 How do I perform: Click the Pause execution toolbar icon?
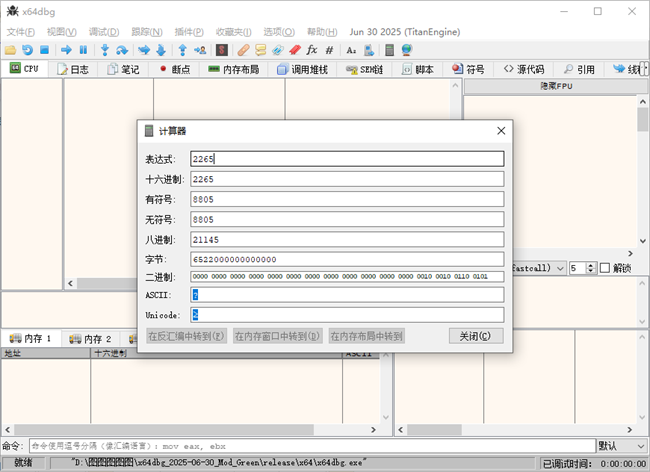tap(84, 49)
